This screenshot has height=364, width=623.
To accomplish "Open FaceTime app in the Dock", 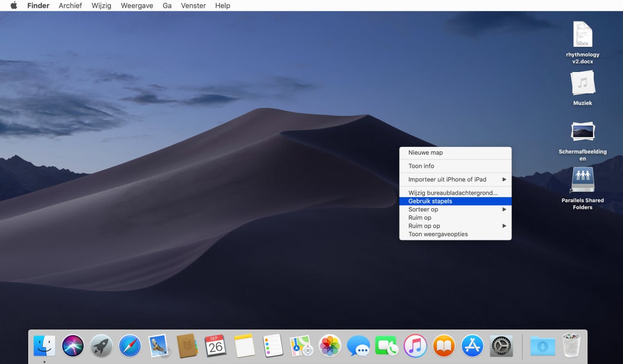I will click(387, 346).
